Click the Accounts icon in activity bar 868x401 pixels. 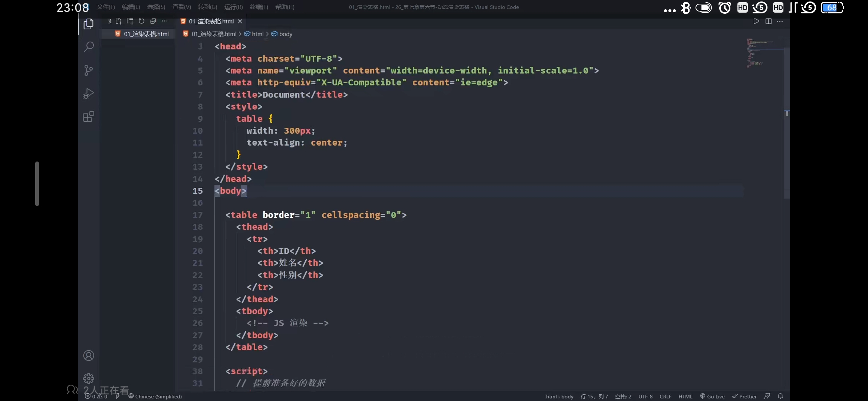click(x=88, y=355)
